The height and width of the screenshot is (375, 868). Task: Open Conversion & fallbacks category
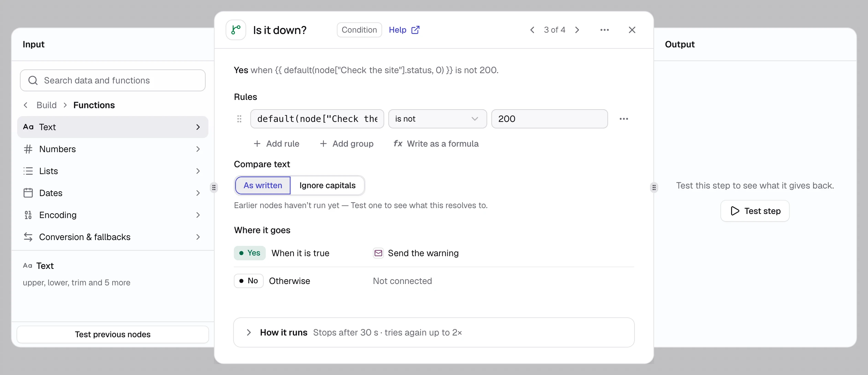coord(113,237)
